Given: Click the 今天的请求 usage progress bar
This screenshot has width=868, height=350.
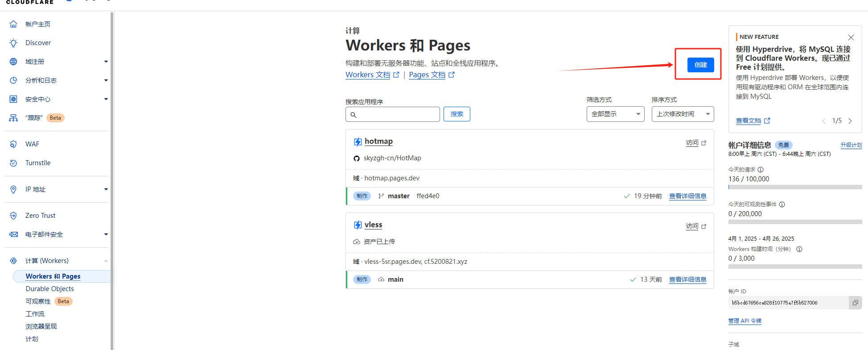Looking at the screenshot, I should pyautogui.click(x=795, y=187).
